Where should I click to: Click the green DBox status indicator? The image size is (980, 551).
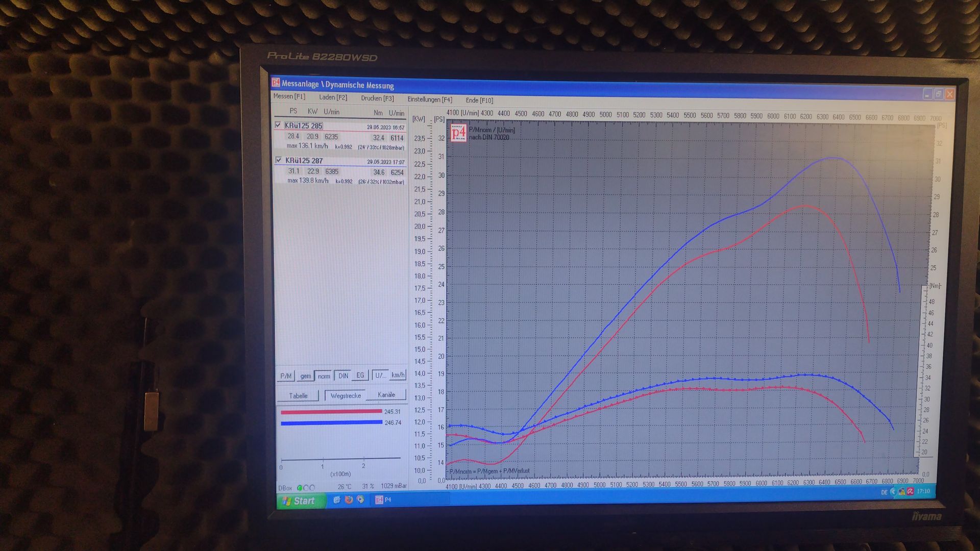pyautogui.click(x=300, y=488)
